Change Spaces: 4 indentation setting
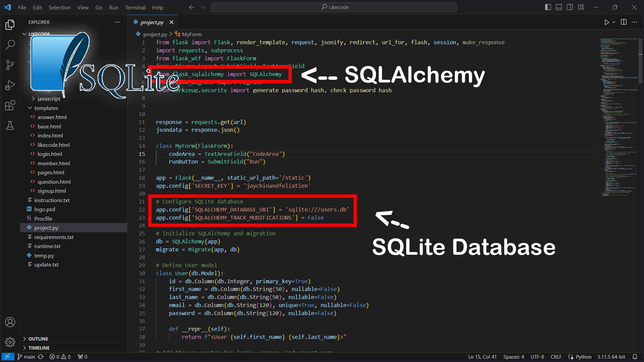This screenshot has height=362, width=644. point(514,357)
